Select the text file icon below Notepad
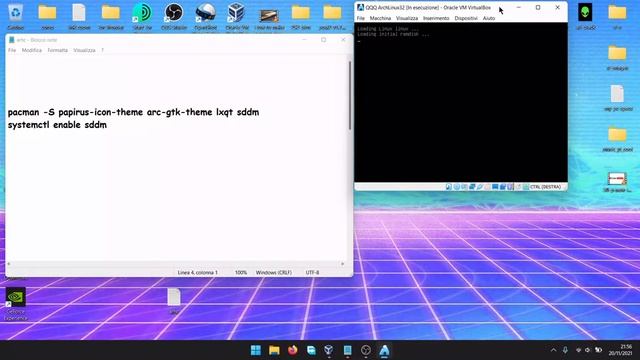The width and height of the screenshot is (640, 360). coord(174,297)
